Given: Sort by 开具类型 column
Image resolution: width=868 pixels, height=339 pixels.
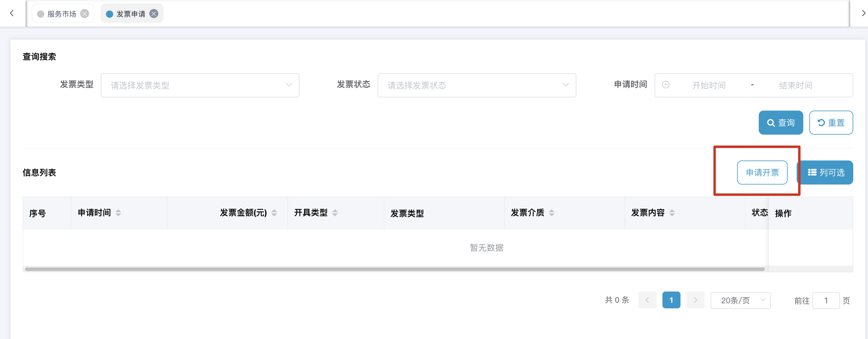Looking at the screenshot, I should pyautogui.click(x=335, y=213).
